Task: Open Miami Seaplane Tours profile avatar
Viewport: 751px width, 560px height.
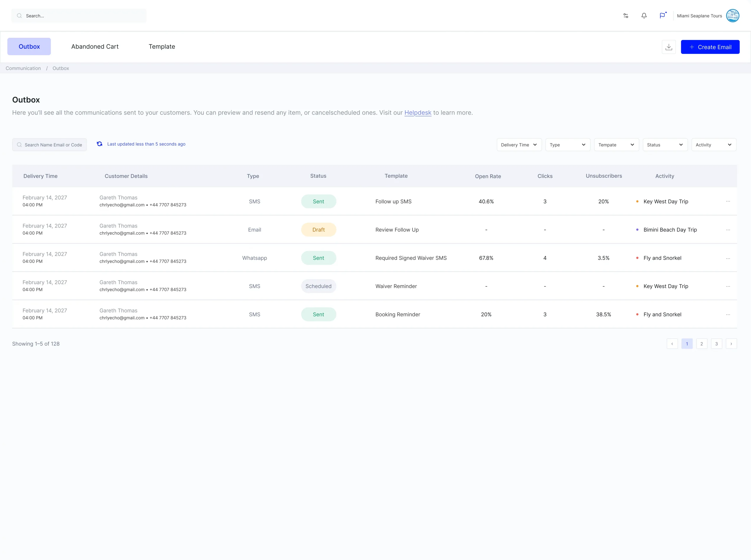Action: [x=733, y=16]
